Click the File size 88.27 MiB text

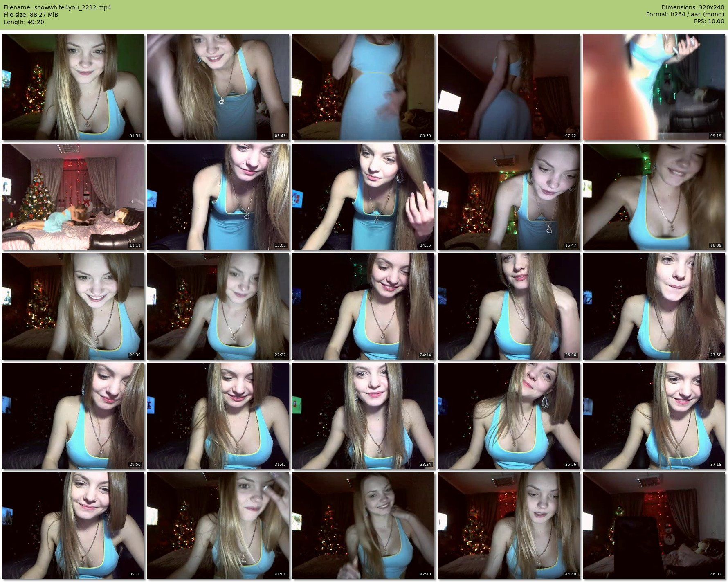(31, 15)
